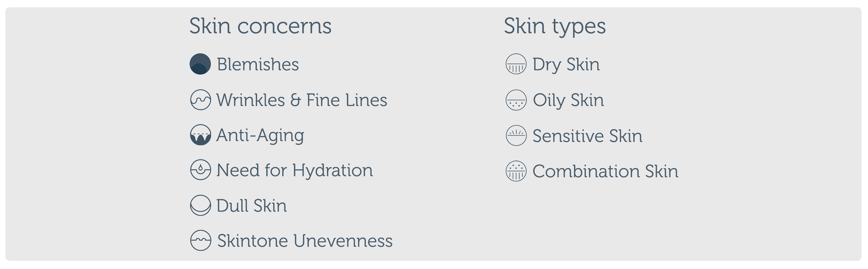Click the Skintone Unevenness icon
This screenshot has height=269, width=868.
click(201, 241)
